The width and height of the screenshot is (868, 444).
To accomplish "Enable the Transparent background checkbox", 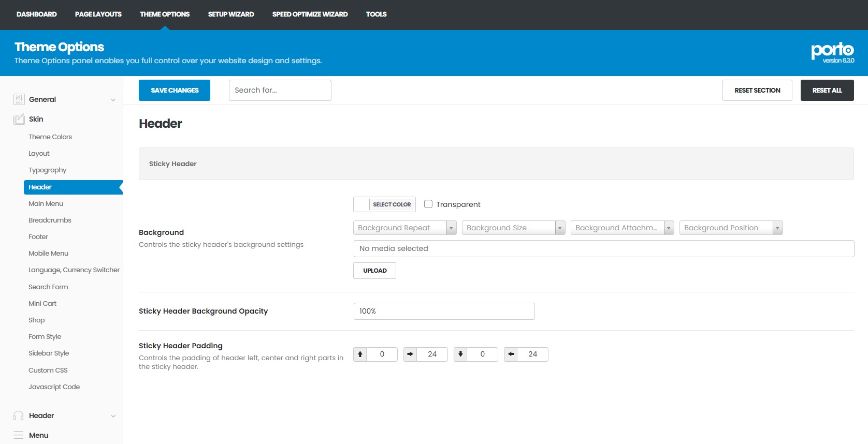I will coord(428,204).
